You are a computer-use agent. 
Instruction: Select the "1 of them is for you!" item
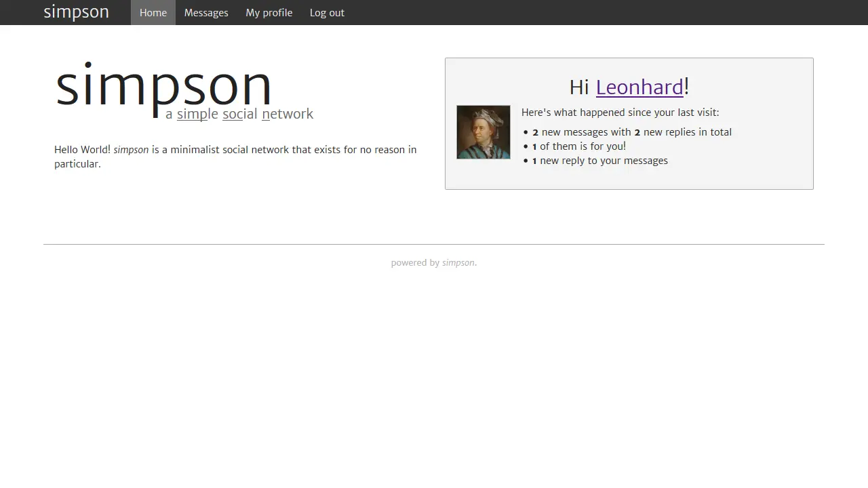579,146
